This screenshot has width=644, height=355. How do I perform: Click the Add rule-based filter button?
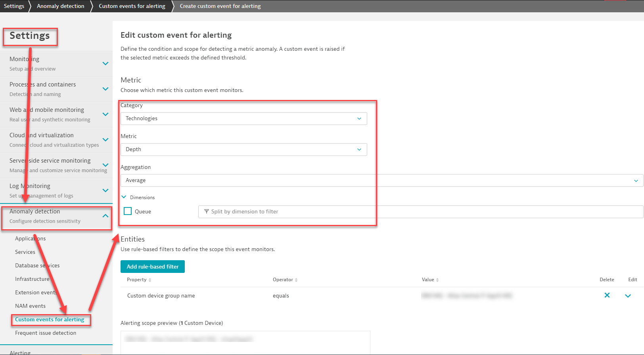(153, 267)
